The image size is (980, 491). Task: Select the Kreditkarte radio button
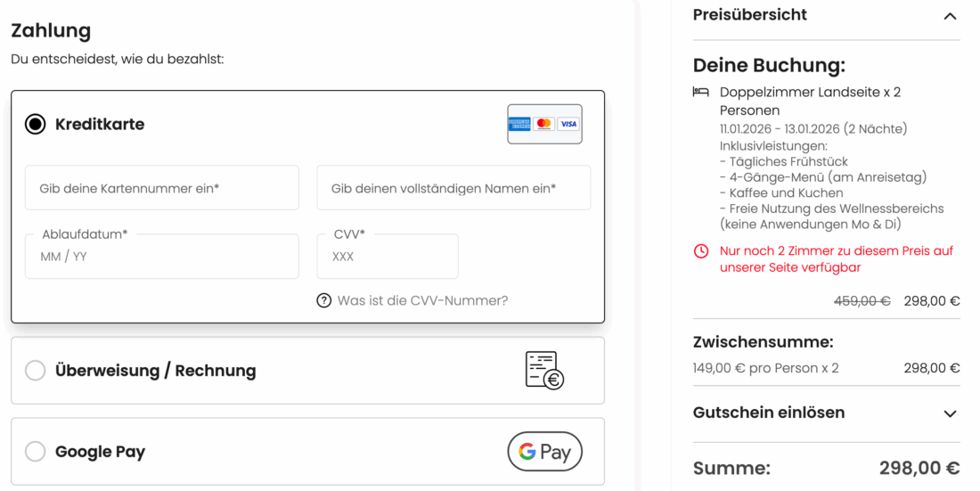coord(36,124)
